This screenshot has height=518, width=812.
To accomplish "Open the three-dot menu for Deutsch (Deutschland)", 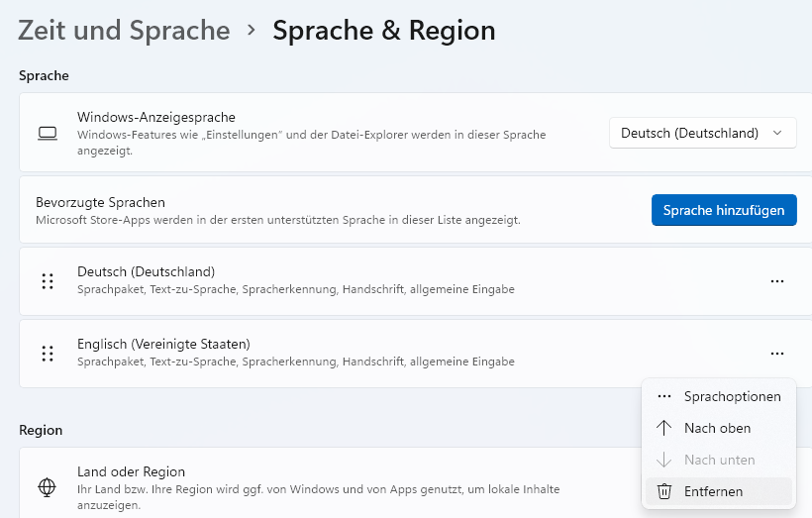I will click(x=777, y=281).
